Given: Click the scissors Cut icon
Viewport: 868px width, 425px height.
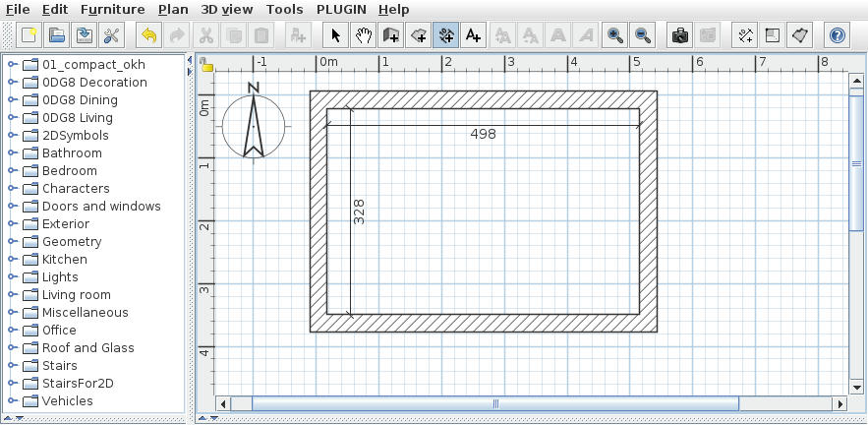Looking at the screenshot, I should [205, 36].
